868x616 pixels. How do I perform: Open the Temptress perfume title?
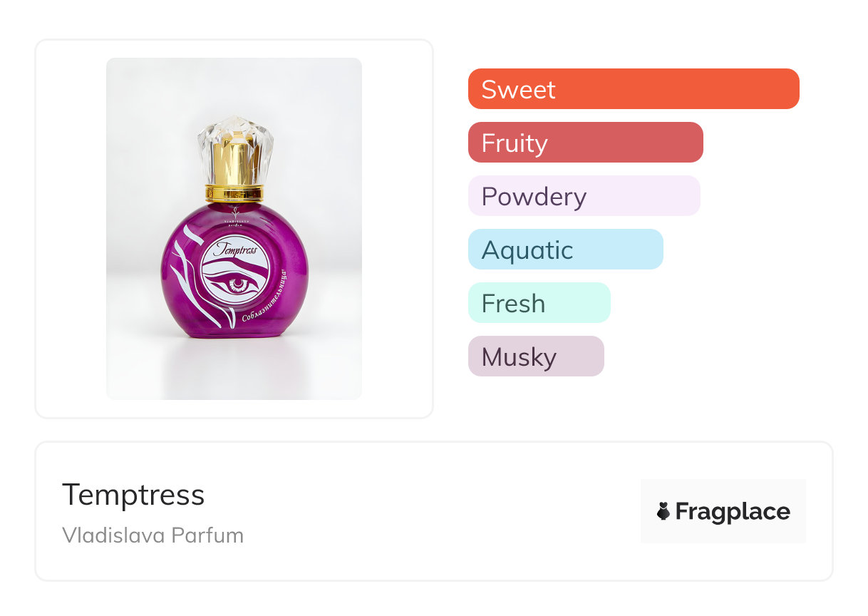click(x=133, y=495)
